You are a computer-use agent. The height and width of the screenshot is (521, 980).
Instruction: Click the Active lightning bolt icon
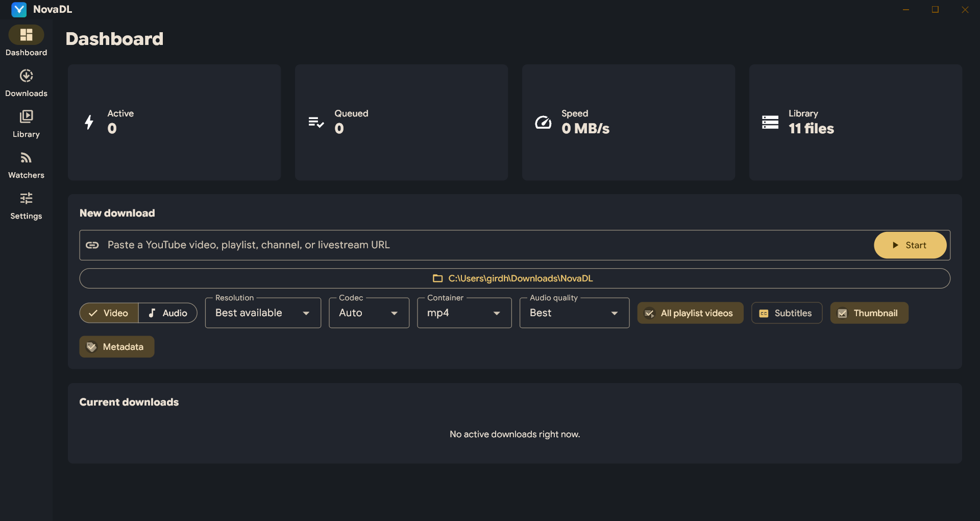coord(89,122)
